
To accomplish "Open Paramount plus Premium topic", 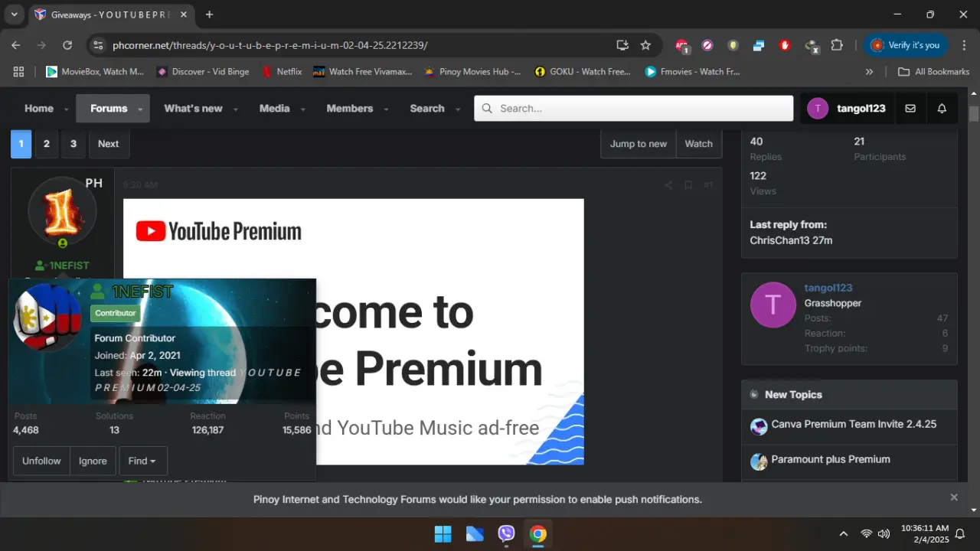I will (831, 459).
